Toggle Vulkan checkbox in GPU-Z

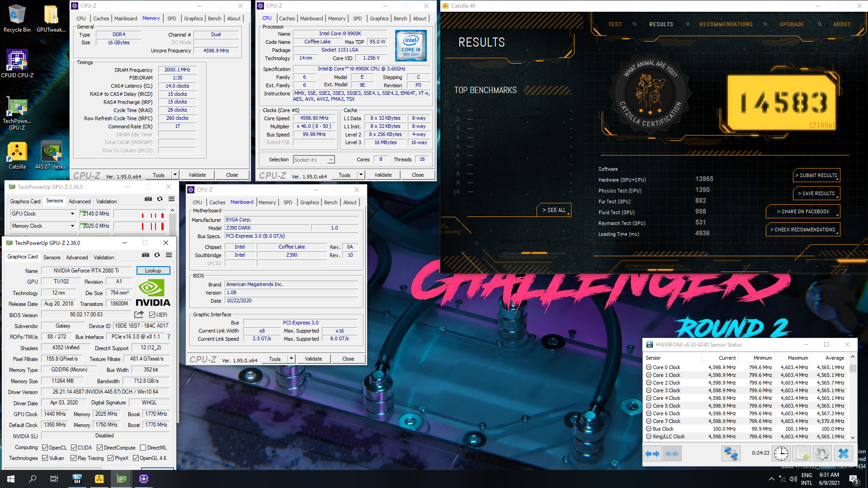tap(45, 458)
